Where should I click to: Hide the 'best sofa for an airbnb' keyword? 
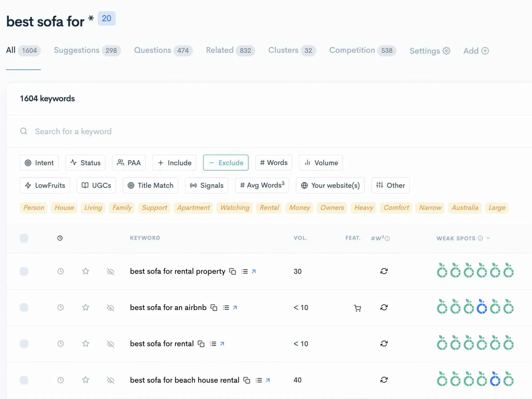[x=111, y=307]
